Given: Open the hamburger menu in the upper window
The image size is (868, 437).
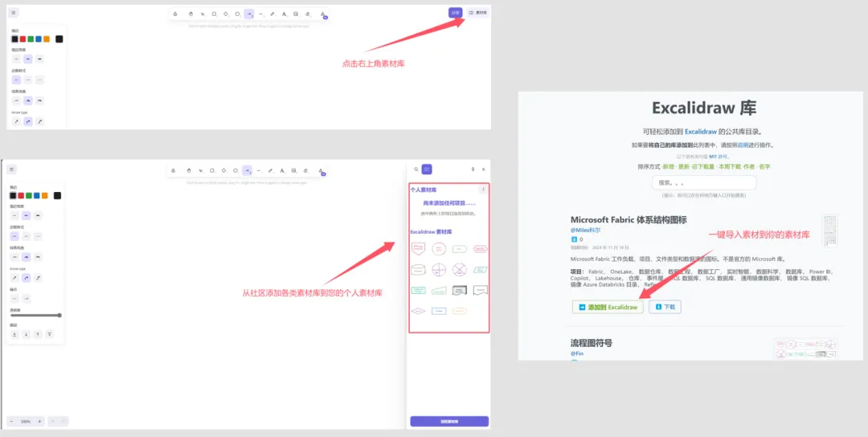Looking at the screenshot, I should (x=14, y=13).
